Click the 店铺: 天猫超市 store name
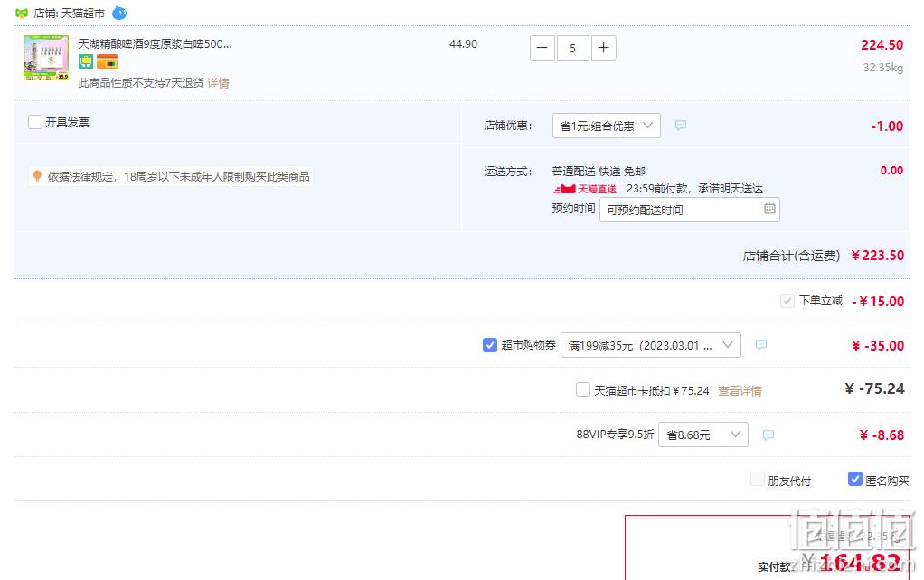 70,13
